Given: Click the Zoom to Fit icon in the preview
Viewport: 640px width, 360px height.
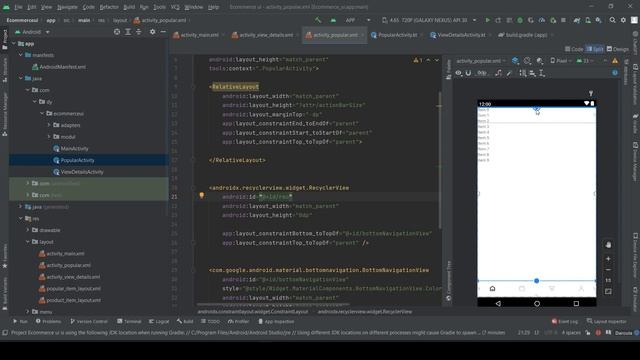Looking at the screenshot, I should click(x=608, y=291).
